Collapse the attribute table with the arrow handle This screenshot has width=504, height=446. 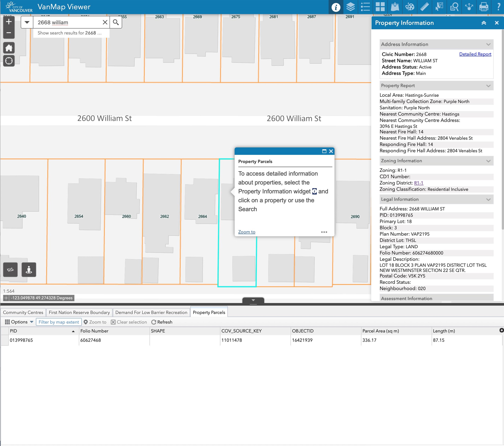[253, 300]
